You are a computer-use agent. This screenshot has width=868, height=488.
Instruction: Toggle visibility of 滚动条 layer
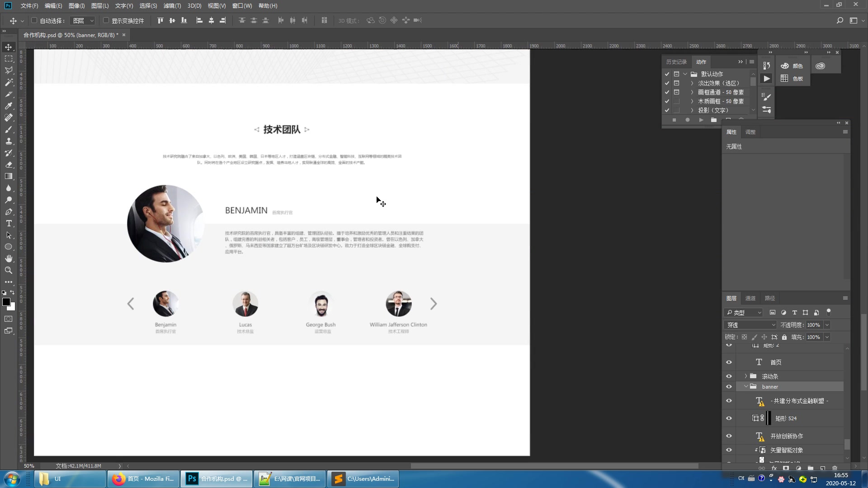coord(728,376)
